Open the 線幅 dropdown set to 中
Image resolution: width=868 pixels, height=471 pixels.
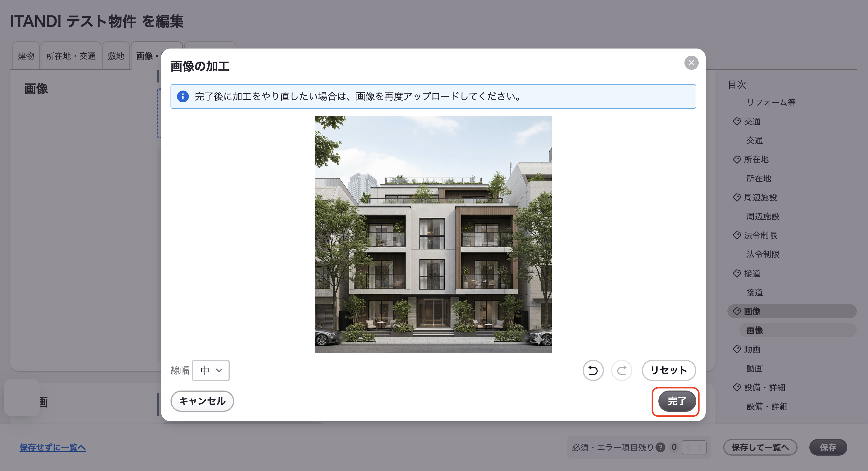[x=210, y=370]
